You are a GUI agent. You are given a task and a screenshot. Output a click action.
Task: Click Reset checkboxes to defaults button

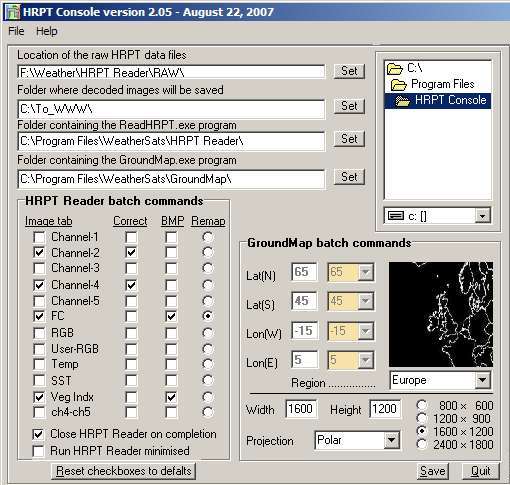124,471
